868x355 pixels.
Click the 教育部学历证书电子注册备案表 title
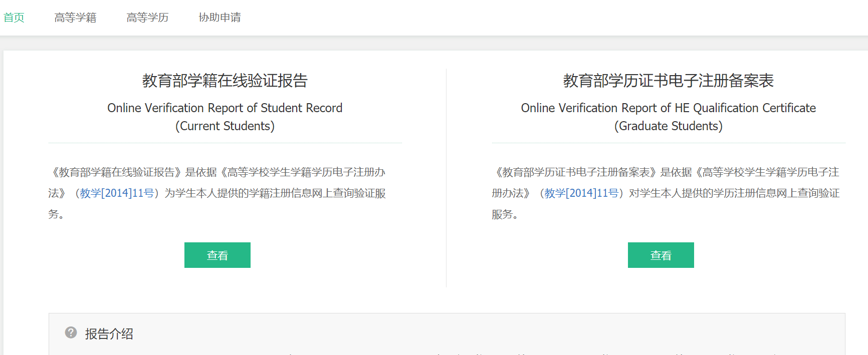coord(669,81)
